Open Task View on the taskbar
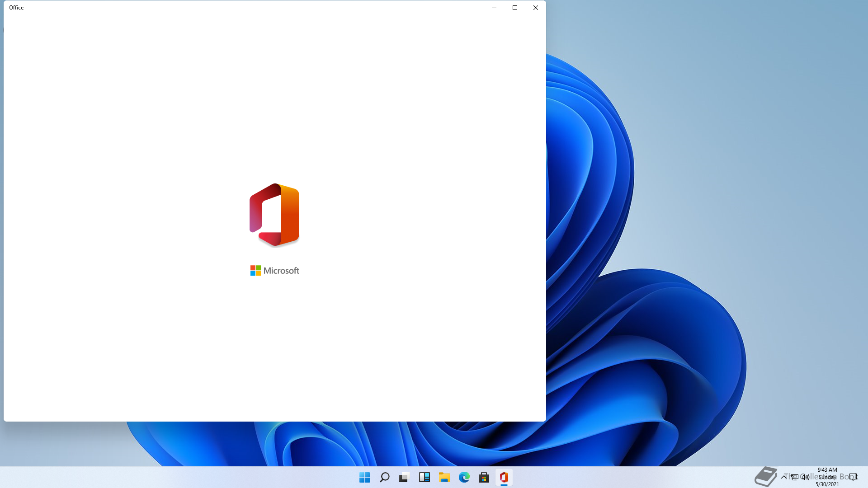The width and height of the screenshot is (868, 488). [404, 477]
